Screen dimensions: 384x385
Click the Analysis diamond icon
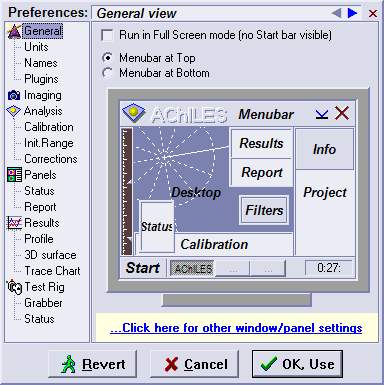coord(14,111)
